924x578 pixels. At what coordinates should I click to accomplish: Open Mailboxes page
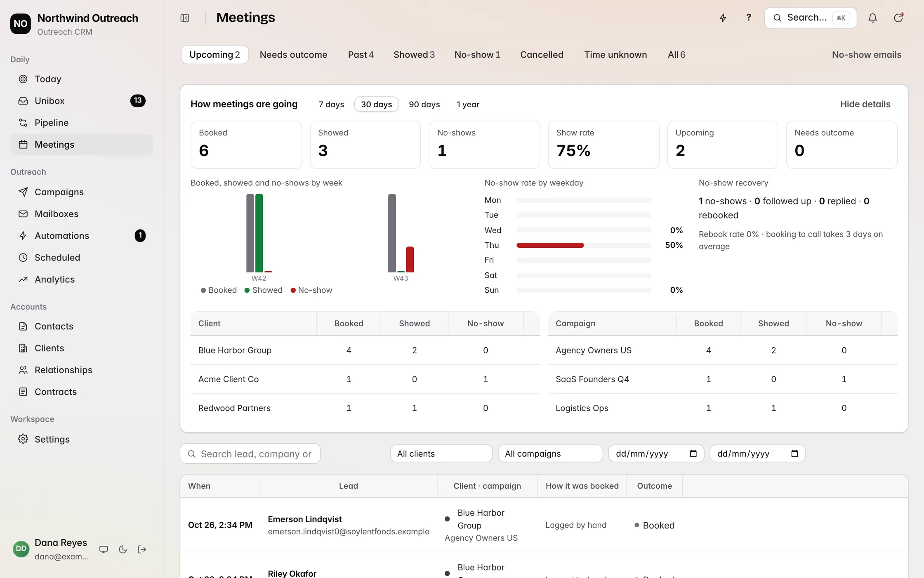[x=82, y=214]
